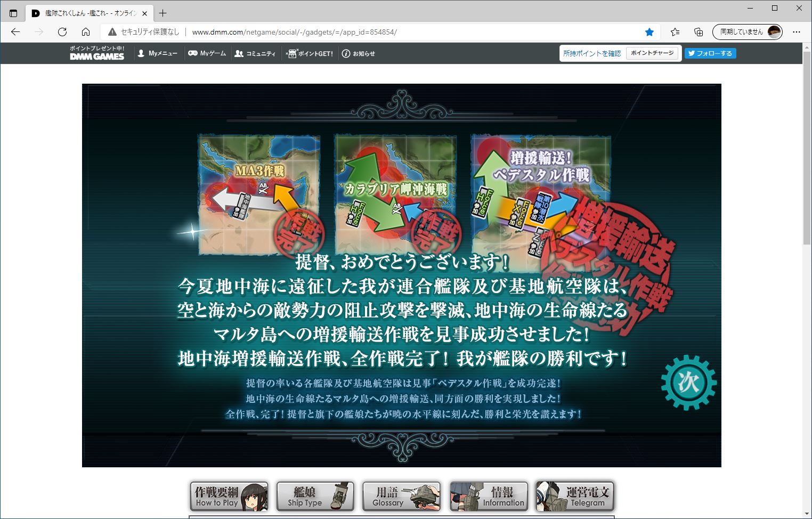This screenshot has width=812, height=519.
Task: Open the お知らせ notifications
Action: click(x=359, y=53)
